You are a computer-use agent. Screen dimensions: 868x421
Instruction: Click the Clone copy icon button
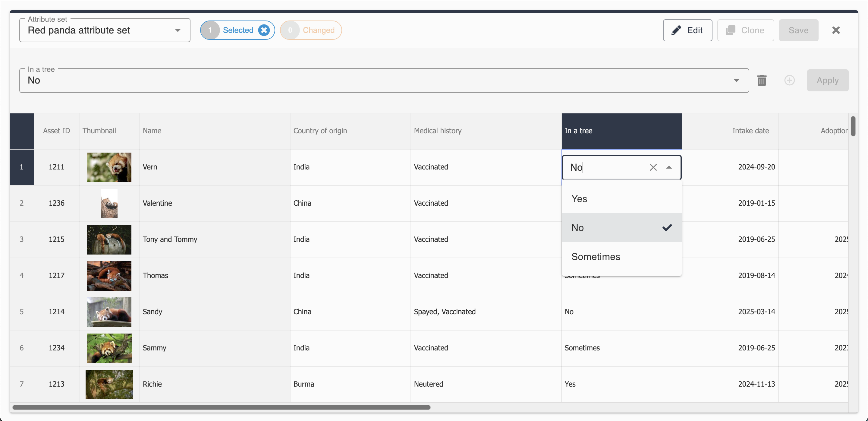(745, 30)
